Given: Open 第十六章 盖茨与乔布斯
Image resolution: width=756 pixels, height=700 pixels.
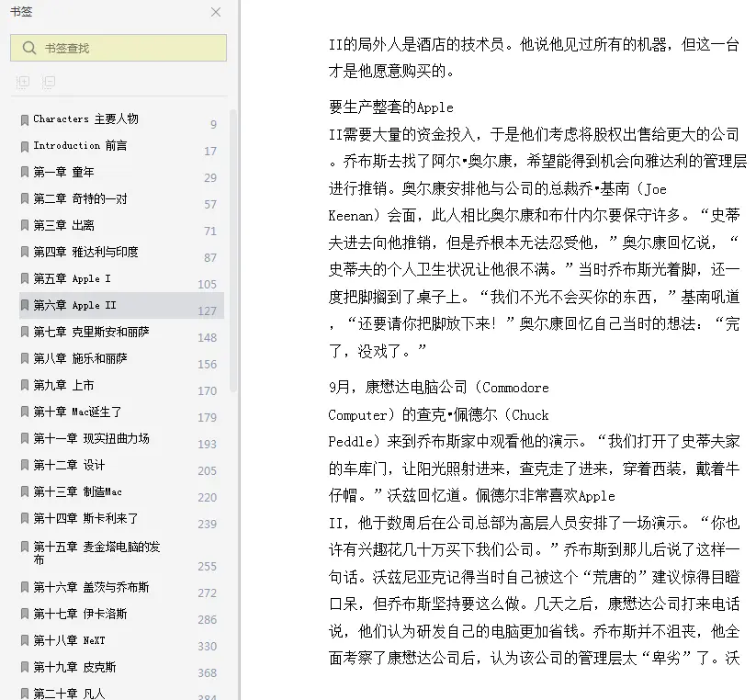Looking at the screenshot, I should (x=91, y=587).
